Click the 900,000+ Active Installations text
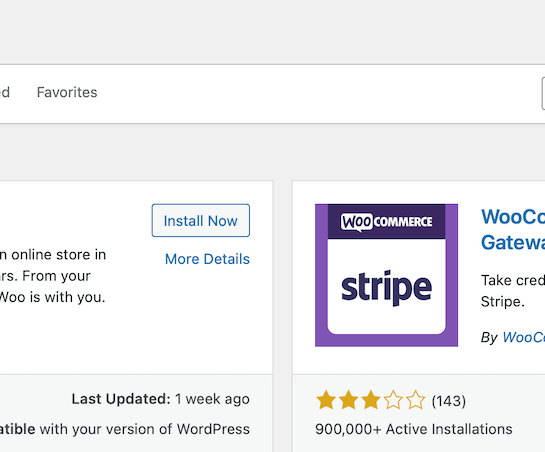The image size is (545, 452). [x=414, y=429]
